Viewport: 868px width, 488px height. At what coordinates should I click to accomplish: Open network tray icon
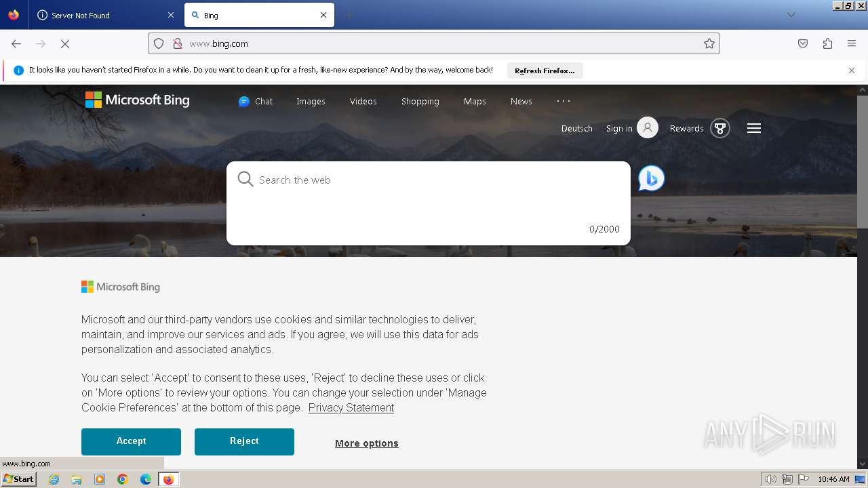tap(787, 479)
